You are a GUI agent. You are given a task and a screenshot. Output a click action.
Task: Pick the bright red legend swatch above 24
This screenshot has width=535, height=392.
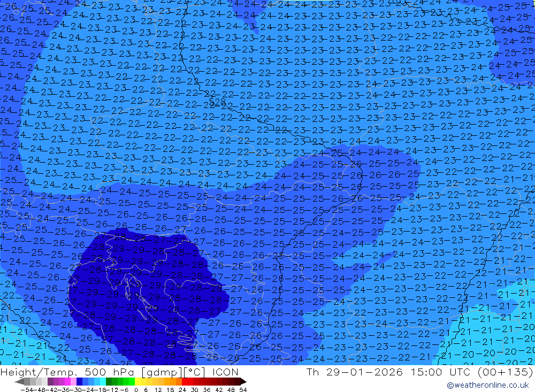pyautogui.click(x=185, y=381)
